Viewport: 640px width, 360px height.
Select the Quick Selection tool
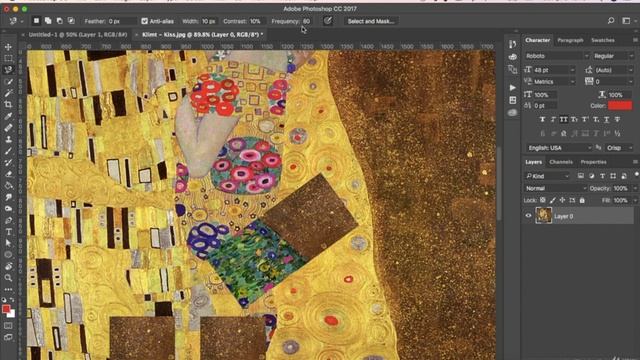click(8, 82)
